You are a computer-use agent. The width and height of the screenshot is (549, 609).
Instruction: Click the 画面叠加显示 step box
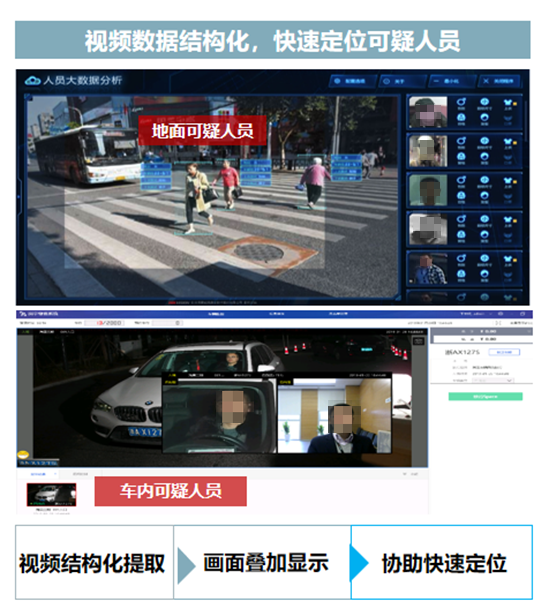point(262,562)
